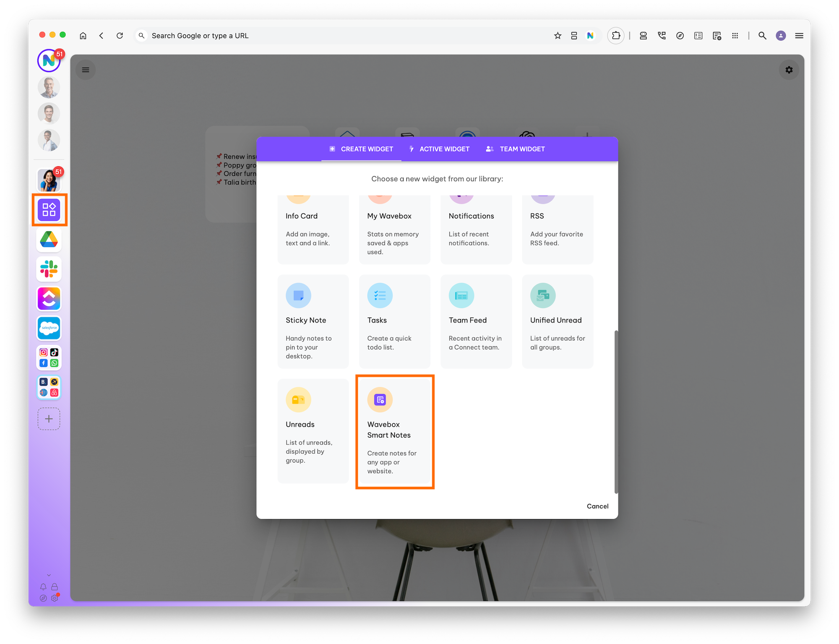This screenshot has width=839, height=644.
Task: Choose the Unreads widget
Action: pos(313,431)
